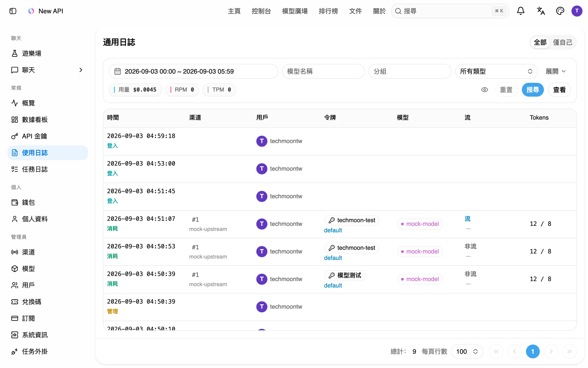Open API 金鑰 in sidebar
The image size is (588, 368).
(x=48, y=136)
